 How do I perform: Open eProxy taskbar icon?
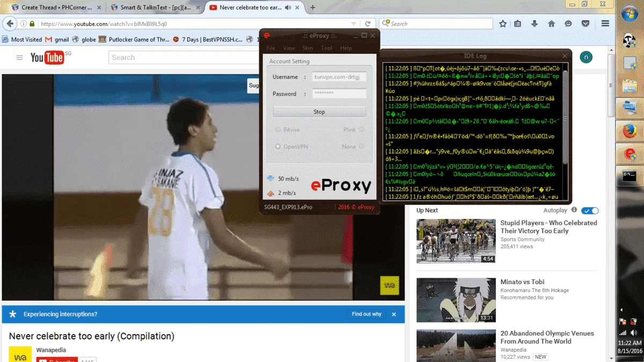pos(630,154)
